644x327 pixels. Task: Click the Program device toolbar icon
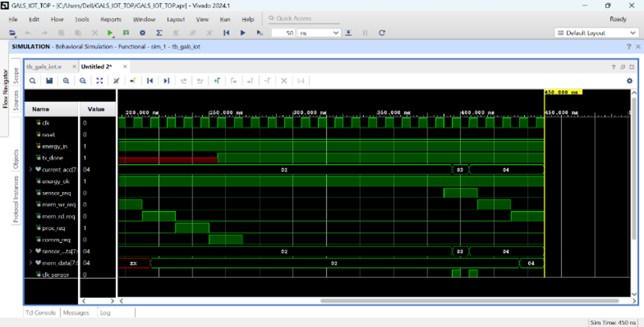click(x=126, y=33)
